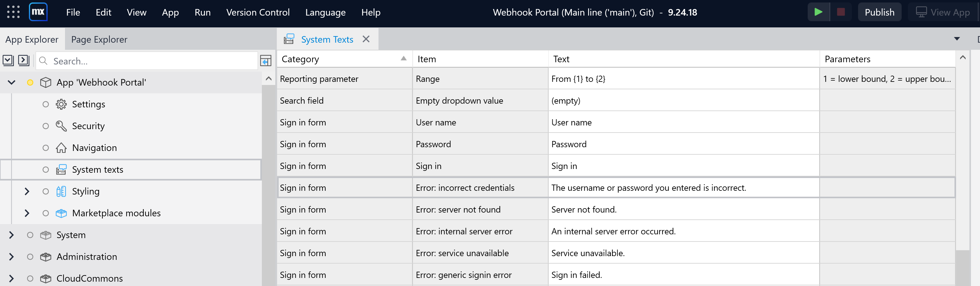Click the expand all tree icon
Viewport: 980px width, 286px height.
point(24,61)
